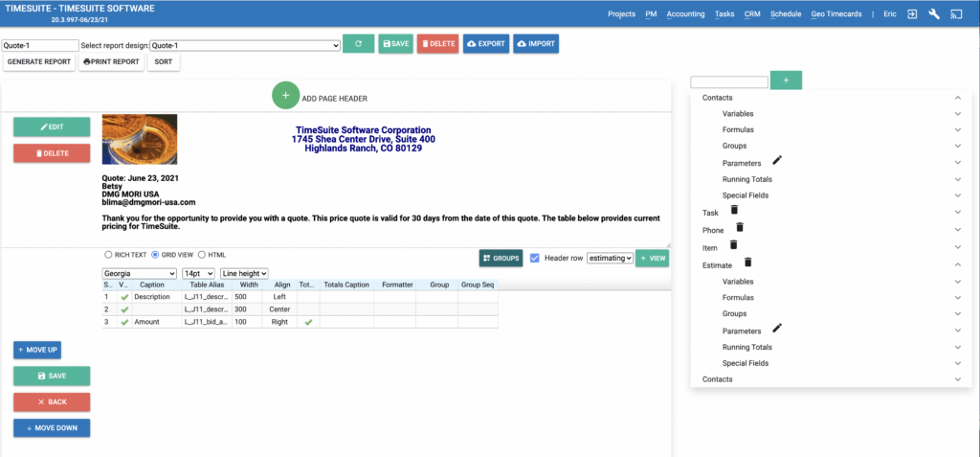Click the green refresh button
Screen dimensions: 980x457
point(359,44)
